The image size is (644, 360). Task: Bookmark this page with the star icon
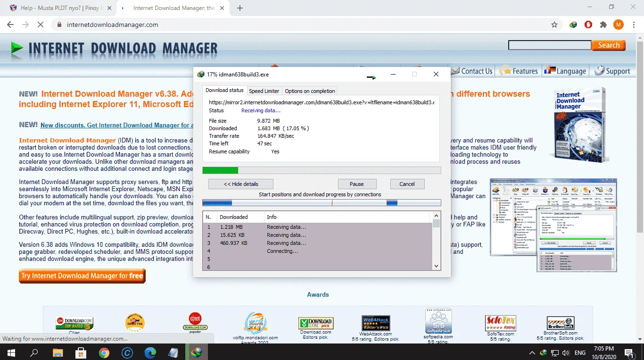click(554, 25)
